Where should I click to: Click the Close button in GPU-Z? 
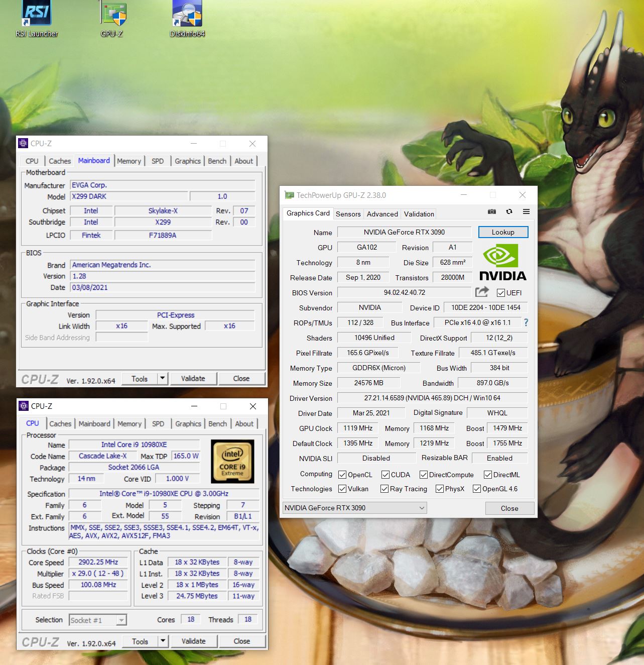tap(509, 508)
